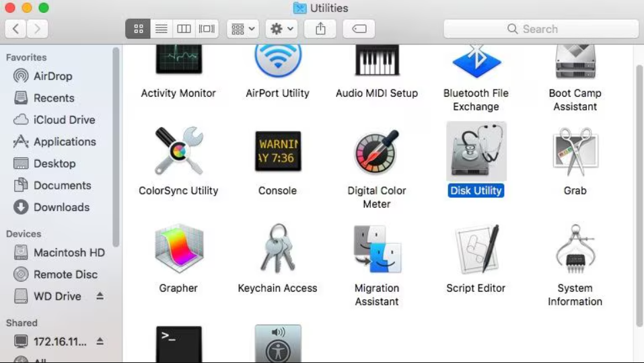The image size is (644, 363).
Task: Select the System Information icon
Action: coord(575,249)
